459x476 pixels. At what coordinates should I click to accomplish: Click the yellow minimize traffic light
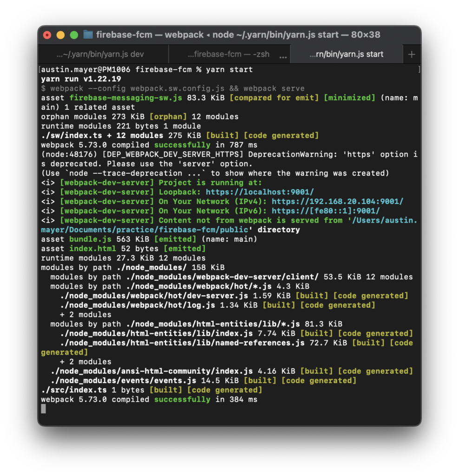pos(60,34)
